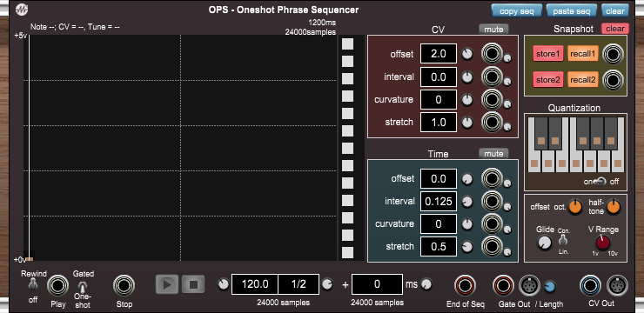Click the CV curvature input jack
Viewport: 644px width, 313px height.
(492, 100)
